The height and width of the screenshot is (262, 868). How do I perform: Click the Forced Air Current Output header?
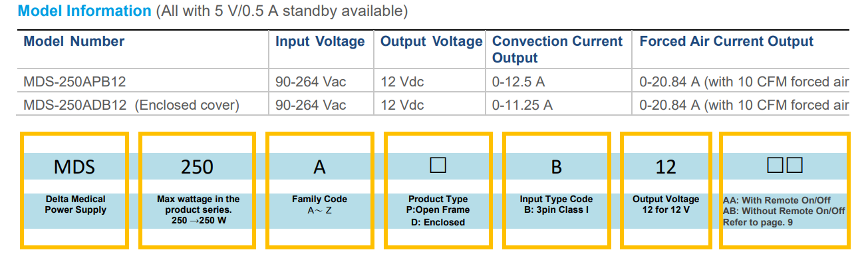726,41
